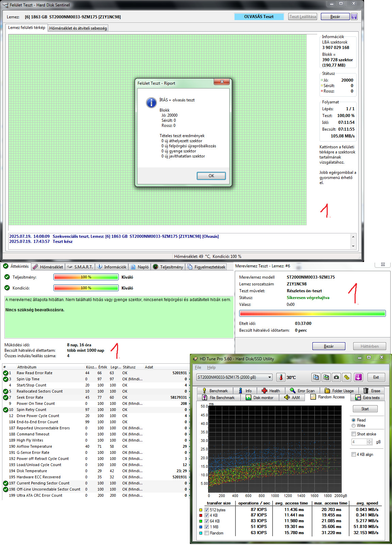Viewport: 392px width, 545px height.
Task: Increase the short stroke gB spinner
Action: click(x=370, y=440)
